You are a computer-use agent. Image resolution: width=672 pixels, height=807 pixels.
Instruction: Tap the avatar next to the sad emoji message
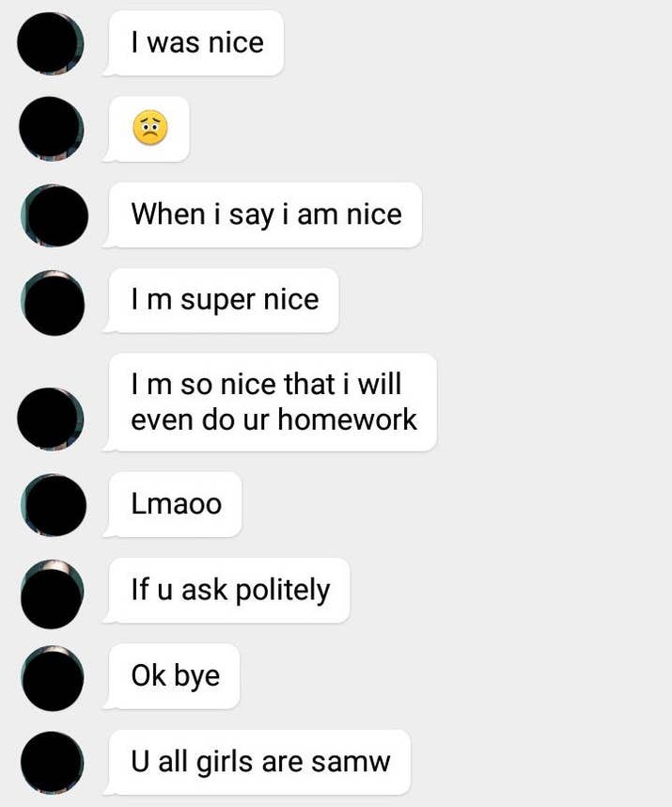tap(52, 129)
